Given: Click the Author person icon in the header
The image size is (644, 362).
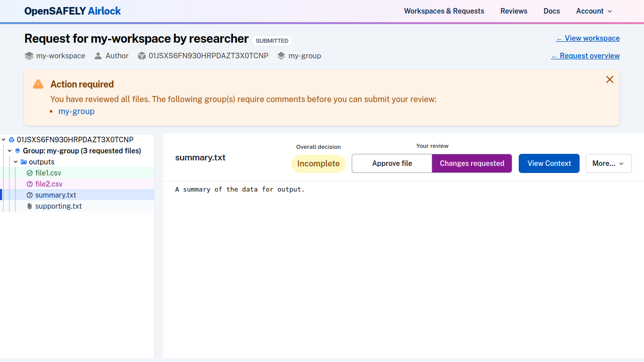Looking at the screenshot, I should pos(98,56).
